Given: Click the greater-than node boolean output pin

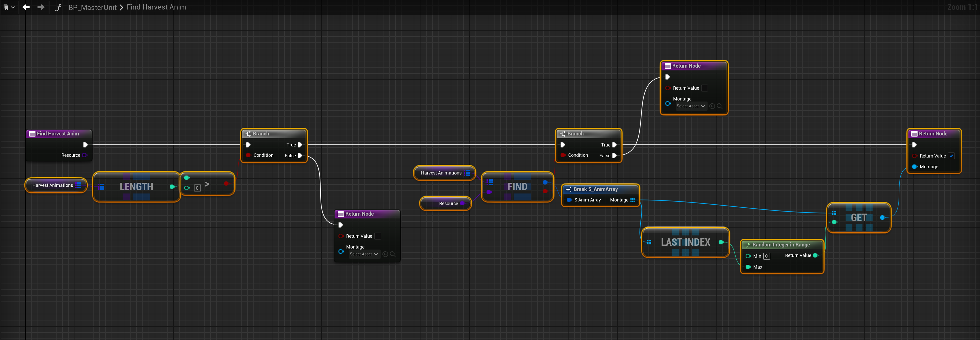Looking at the screenshot, I should 226,184.
